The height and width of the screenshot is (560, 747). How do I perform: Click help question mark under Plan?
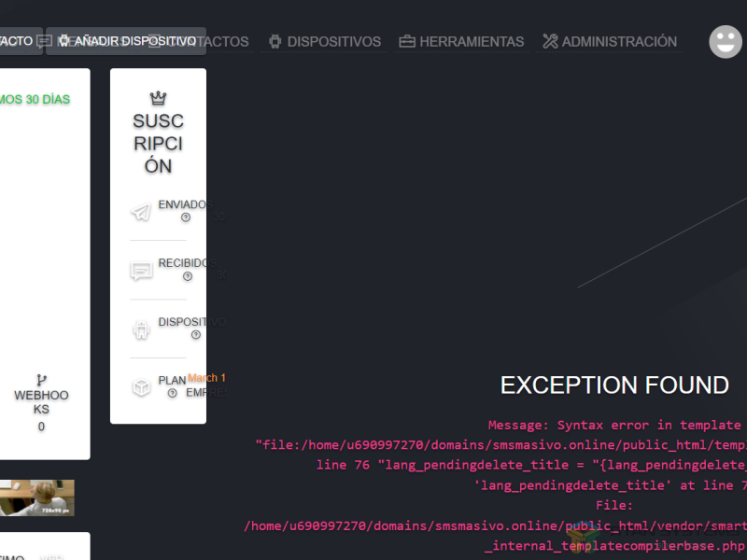[173, 393]
